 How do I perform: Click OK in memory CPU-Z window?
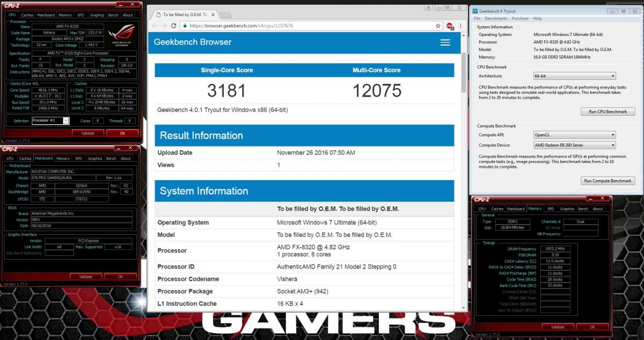pyautogui.click(x=592, y=327)
